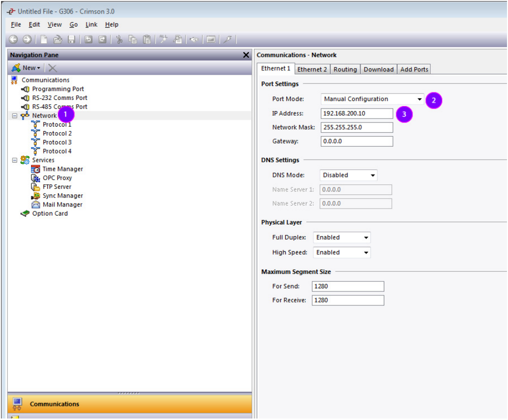Image resolution: width=508 pixels, height=420 pixels.
Task: Save the database with the floppy icon
Action: (71, 40)
